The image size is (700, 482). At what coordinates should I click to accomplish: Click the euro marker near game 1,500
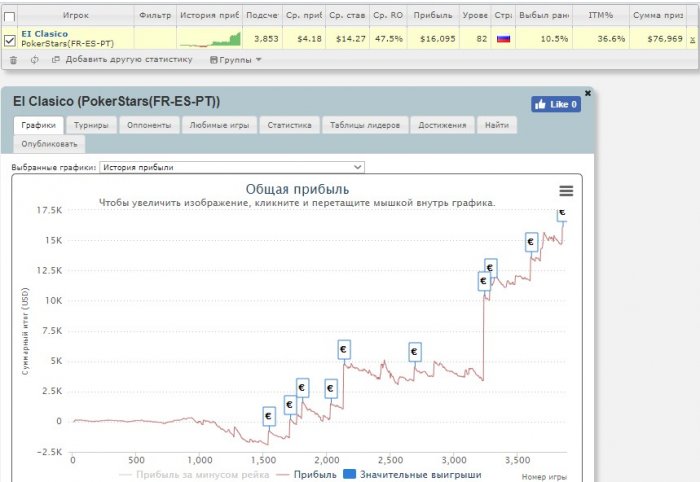269,416
